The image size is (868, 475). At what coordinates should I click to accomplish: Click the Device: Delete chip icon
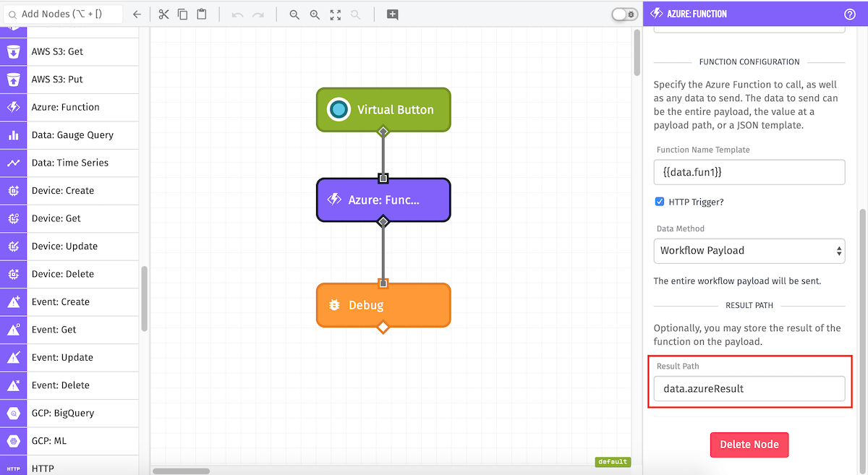click(13, 274)
